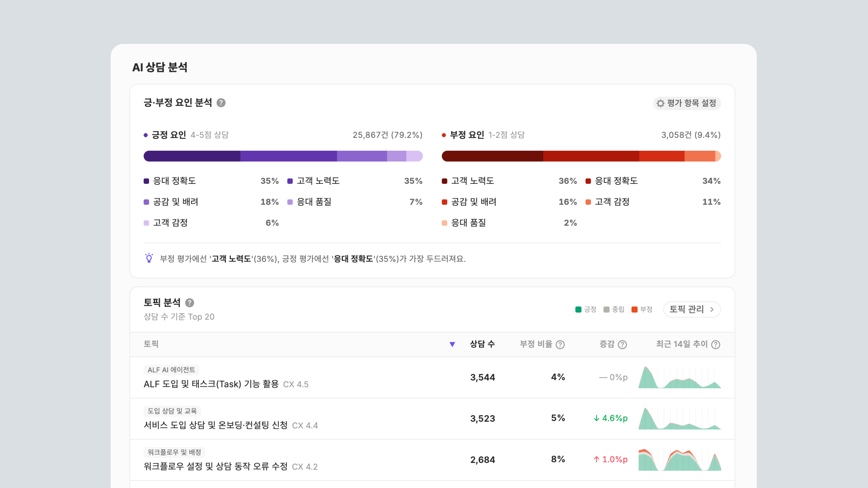Click gear icon in 평가 항목 설정
This screenshot has width=868, height=488.
click(660, 103)
